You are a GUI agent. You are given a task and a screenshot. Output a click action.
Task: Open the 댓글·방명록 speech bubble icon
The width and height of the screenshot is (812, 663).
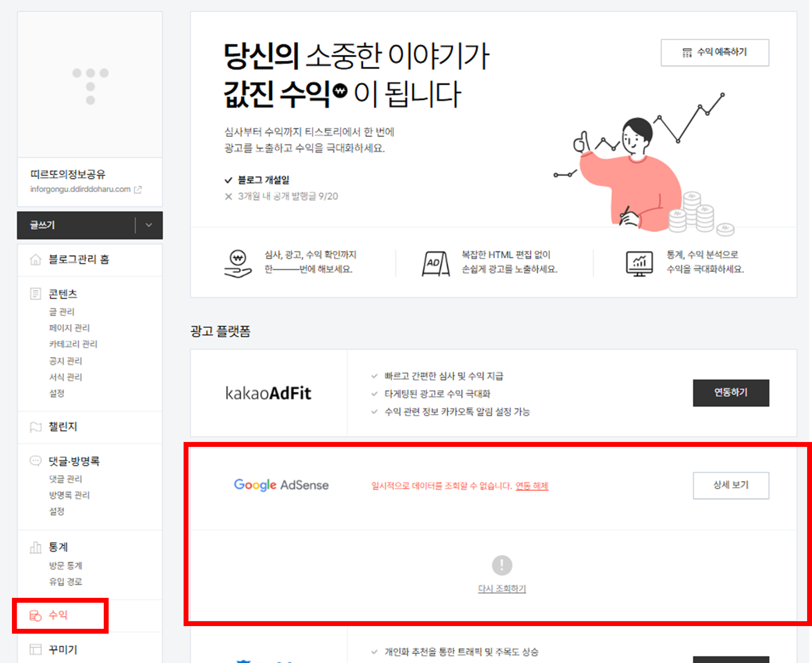[35, 460]
